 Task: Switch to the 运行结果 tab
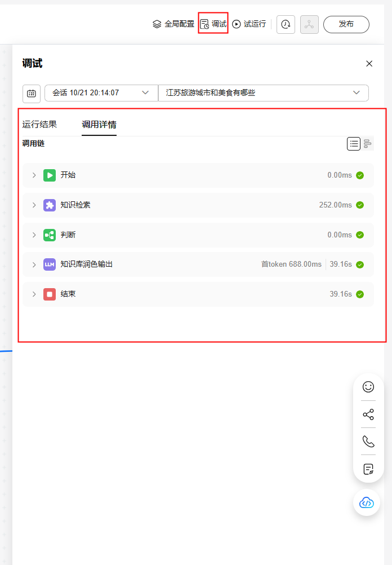click(39, 125)
